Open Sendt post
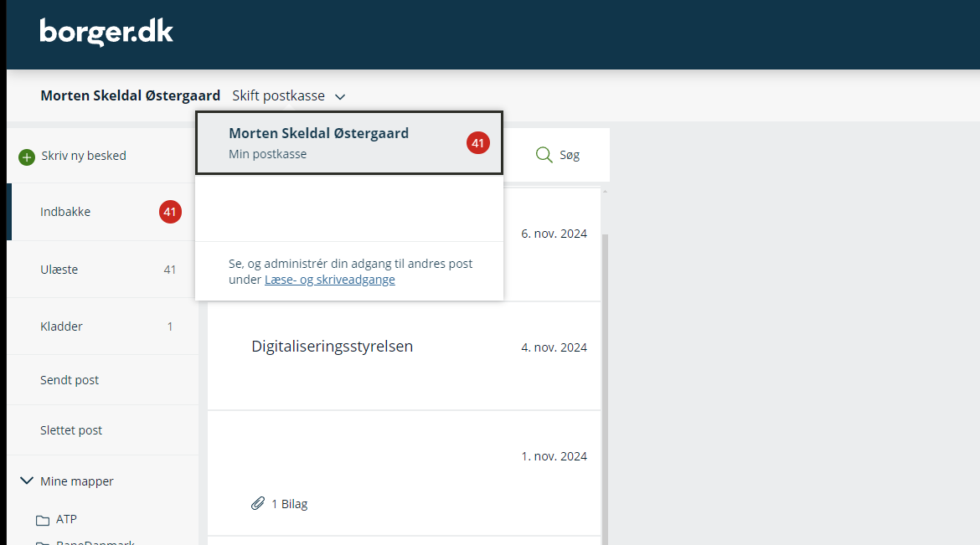980x545 pixels. 70,380
